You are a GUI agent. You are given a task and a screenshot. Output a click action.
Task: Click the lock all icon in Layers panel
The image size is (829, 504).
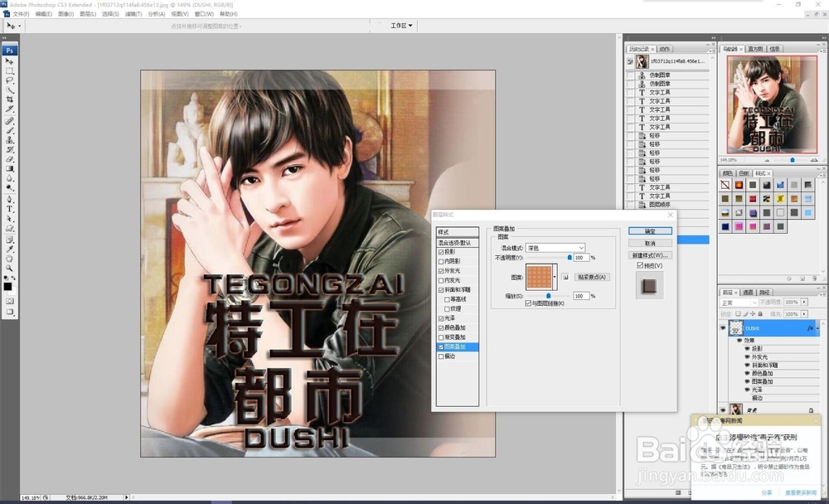click(760, 314)
